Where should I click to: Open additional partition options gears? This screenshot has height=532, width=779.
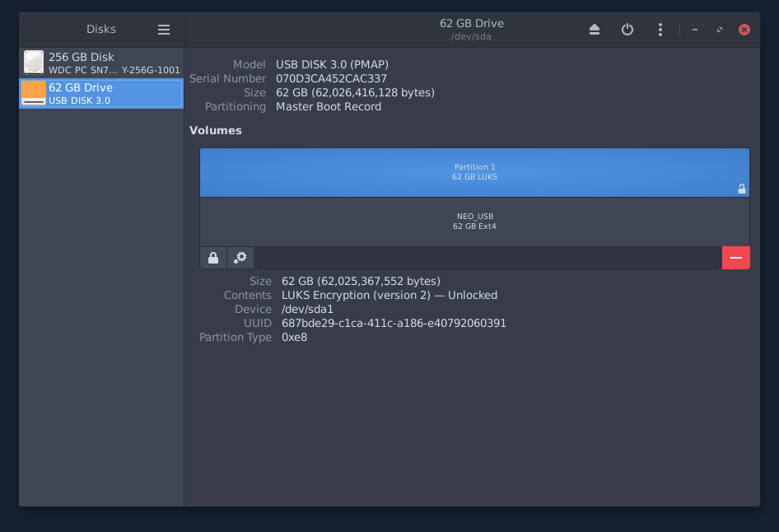[x=240, y=258]
